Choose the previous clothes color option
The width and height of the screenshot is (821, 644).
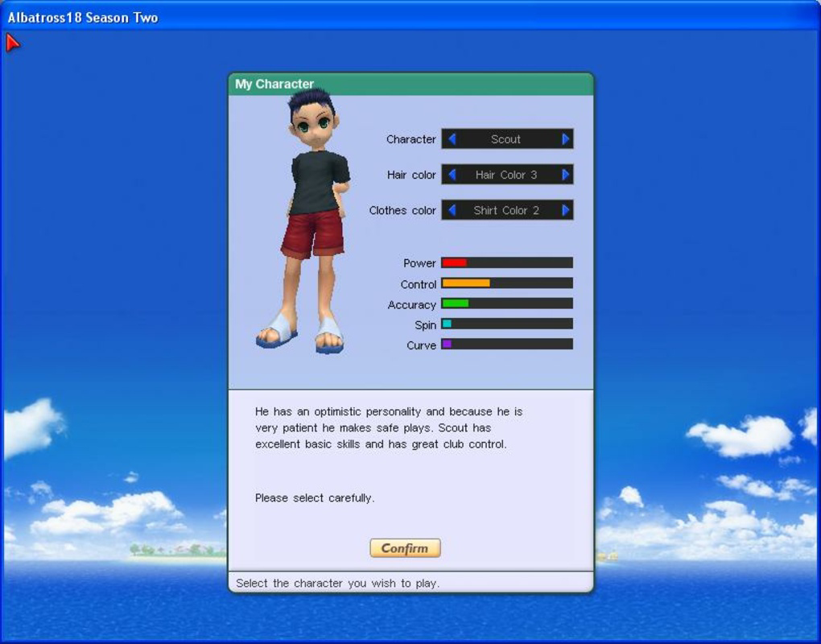[452, 210]
